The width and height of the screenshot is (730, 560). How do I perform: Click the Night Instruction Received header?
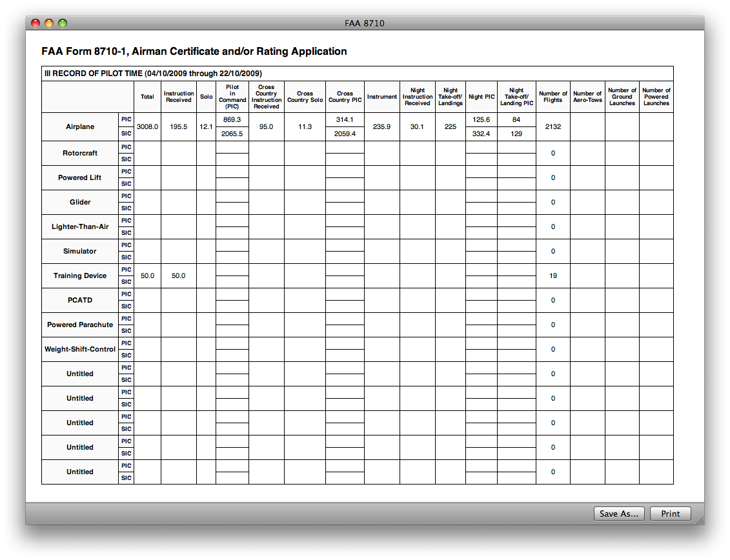click(418, 97)
